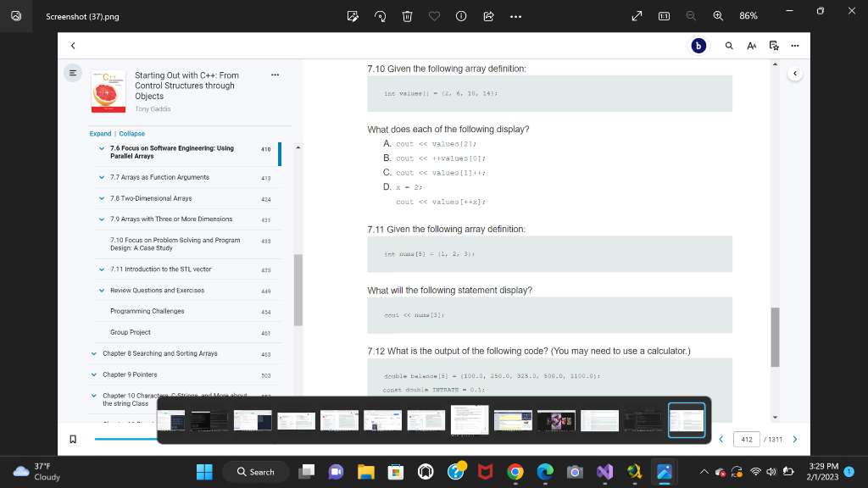Click the page content scrollbar thumb
This screenshot has width=868, height=488.
point(775,337)
